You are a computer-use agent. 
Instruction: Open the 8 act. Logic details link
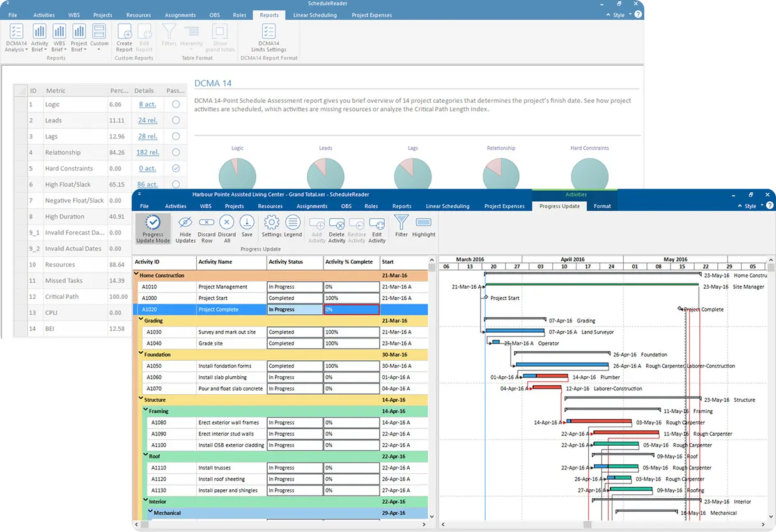[x=148, y=104]
